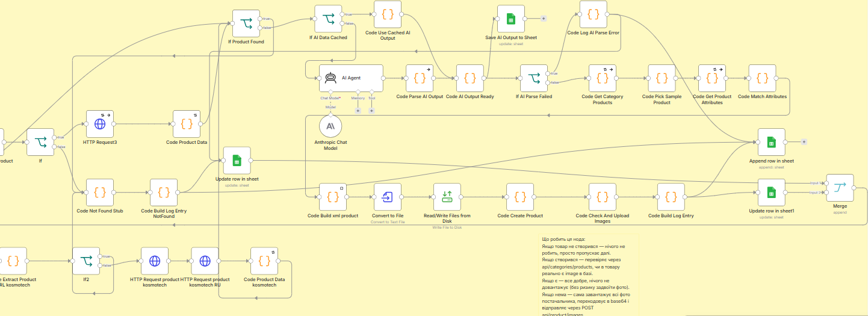Select the If AI Data Cached node
This screenshot has height=316, width=868.
tap(329, 19)
